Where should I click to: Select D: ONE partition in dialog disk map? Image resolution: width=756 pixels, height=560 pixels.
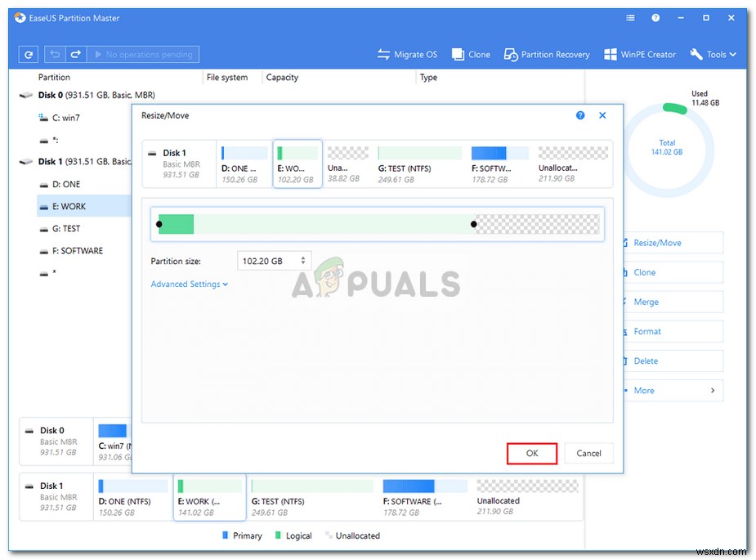point(244,164)
